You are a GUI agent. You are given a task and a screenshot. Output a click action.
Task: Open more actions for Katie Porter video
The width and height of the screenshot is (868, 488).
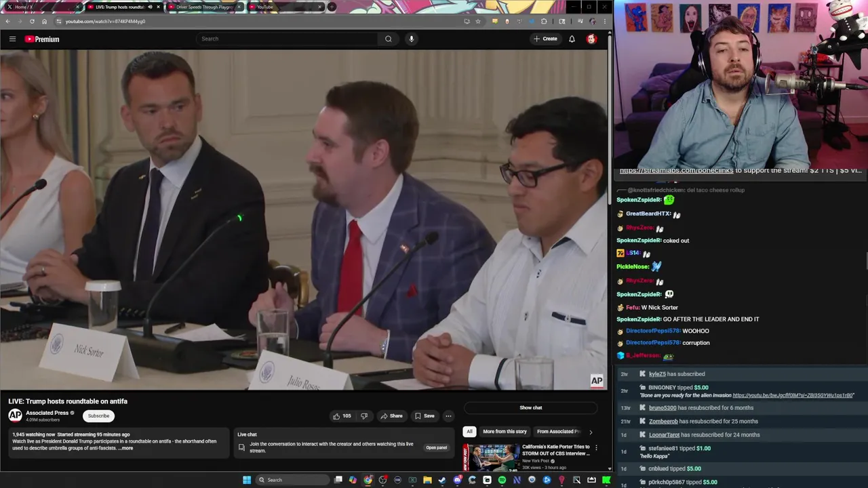tap(596, 447)
